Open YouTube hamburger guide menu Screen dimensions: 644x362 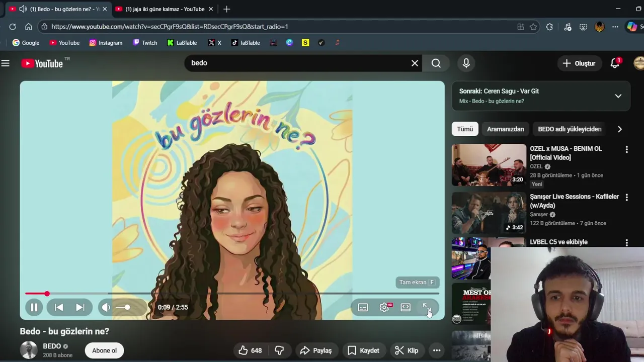tap(6, 63)
